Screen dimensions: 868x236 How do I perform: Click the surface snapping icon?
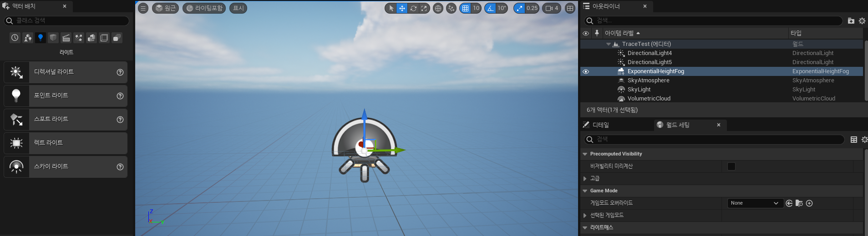[x=451, y=8]
